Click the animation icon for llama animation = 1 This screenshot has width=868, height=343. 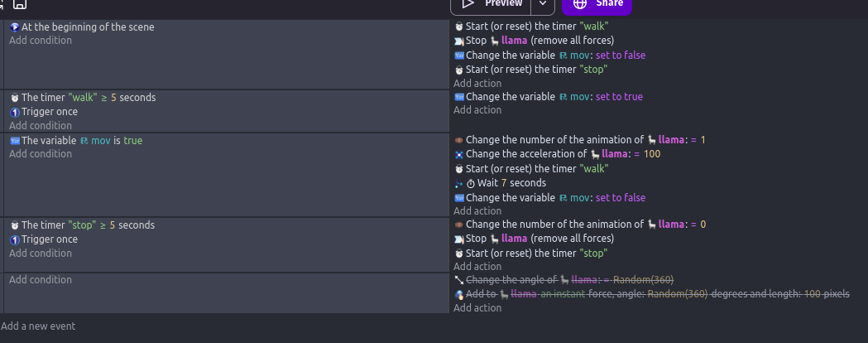point(459,140)
